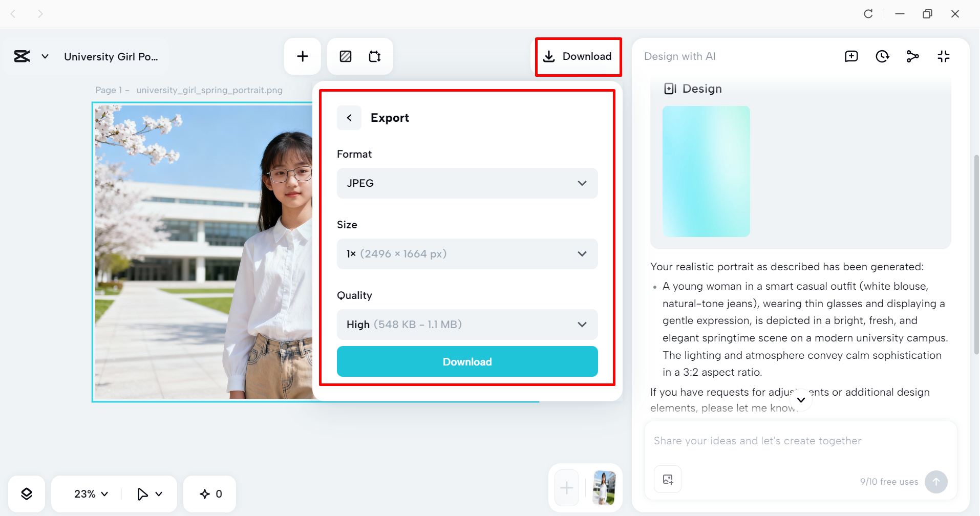Viewport: 980px width, 516px height.
Task: Rename the University Girl Po... project title
Action: [x=111, y=56]
